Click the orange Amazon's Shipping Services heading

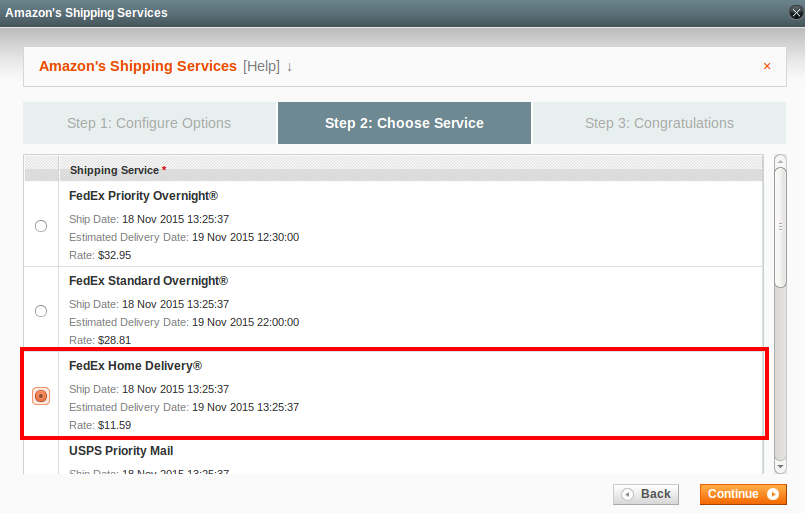click(x=138, y=66)
